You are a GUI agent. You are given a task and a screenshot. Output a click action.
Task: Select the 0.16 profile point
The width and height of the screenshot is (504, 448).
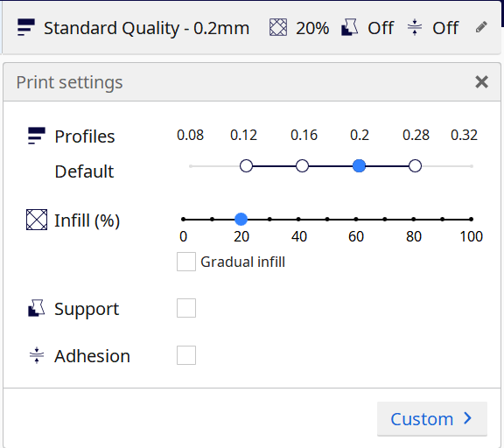(302, 166)
